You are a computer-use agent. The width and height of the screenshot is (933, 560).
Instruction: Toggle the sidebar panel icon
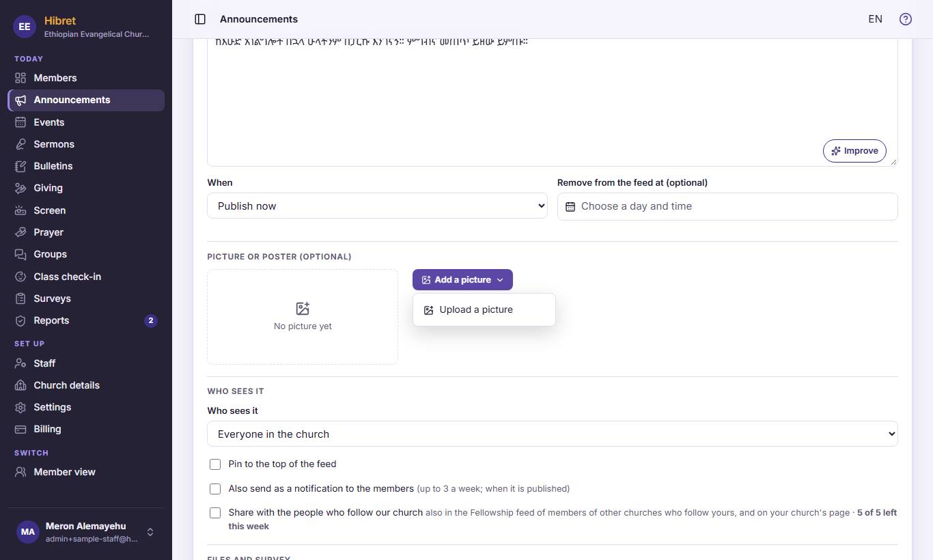coord(200,19)
